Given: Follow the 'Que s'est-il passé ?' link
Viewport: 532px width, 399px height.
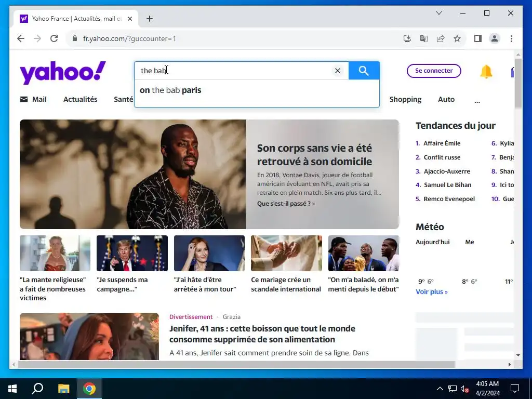Looking at the screenshot, I should pos(286,204).
